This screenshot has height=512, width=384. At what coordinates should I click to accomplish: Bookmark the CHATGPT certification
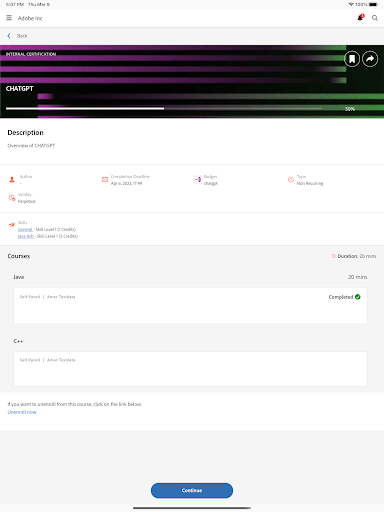(352, 59)
